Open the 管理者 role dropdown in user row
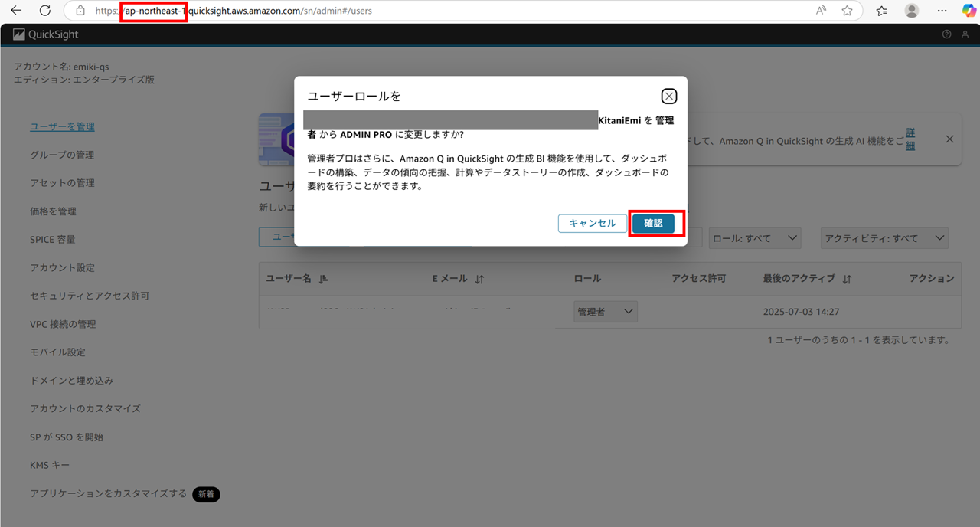Image resolution: width=980 pixels, height=527 pixels. pos(606,312)
